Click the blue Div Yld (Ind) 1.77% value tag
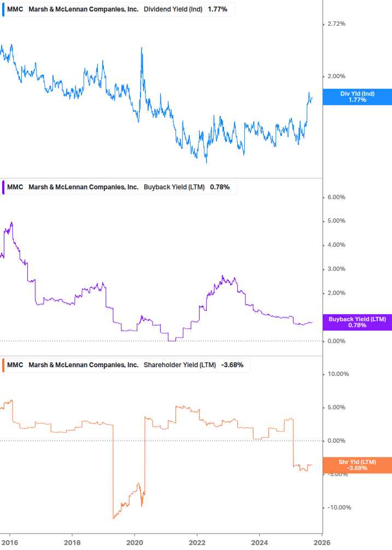 pyautogui.click(x=358, y=97)
